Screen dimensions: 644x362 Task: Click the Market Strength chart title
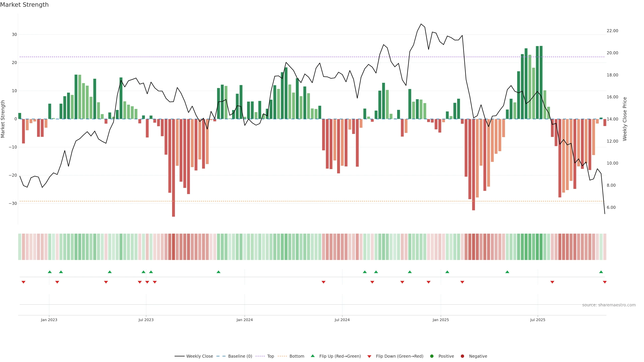[x=24, y=5]
